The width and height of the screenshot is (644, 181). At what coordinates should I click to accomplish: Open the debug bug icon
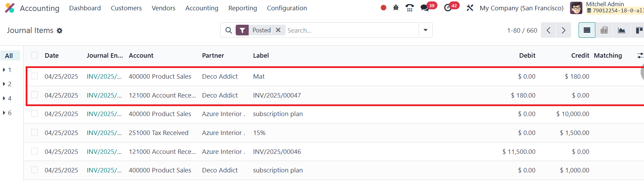click(396, 8)
